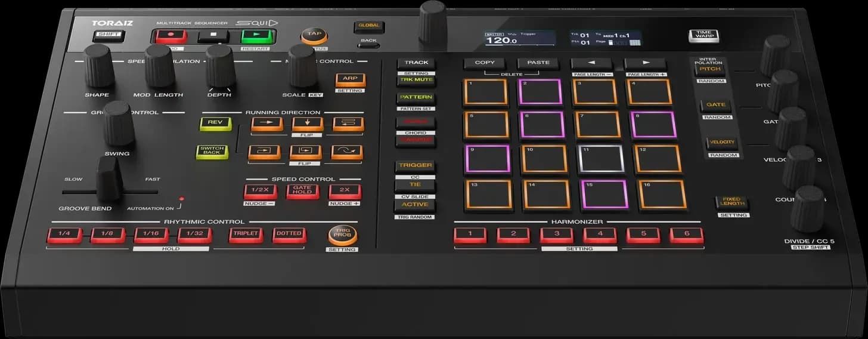Click the GROOVE BEND slider handle
The image size is (868, 339).
click(110, 179)
